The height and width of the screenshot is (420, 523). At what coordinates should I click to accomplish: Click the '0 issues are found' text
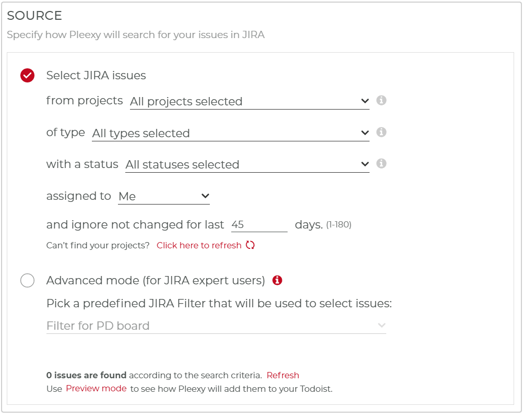click(x=85, y=375)
